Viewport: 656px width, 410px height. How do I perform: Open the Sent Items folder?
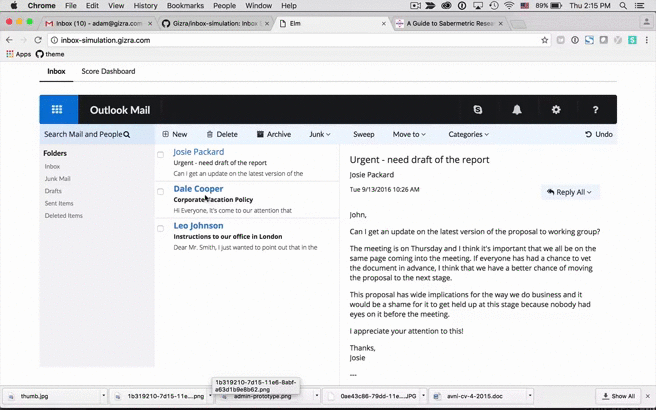point(59,203)
